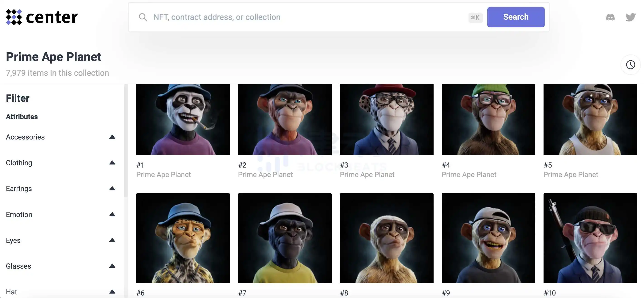Expand the Eyes filter arrow
644x298 pixels.
point(112,240)
